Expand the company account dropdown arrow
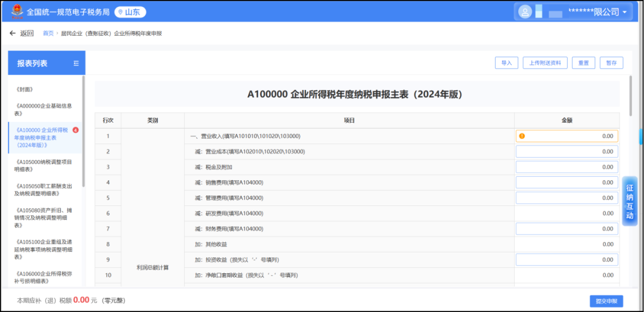 625,13
